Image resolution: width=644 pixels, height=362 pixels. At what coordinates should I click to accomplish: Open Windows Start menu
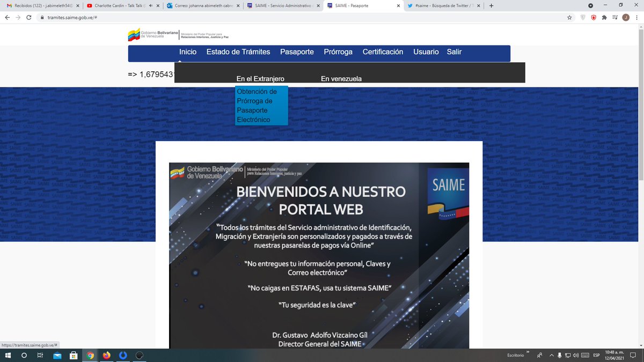pos(8,355)
